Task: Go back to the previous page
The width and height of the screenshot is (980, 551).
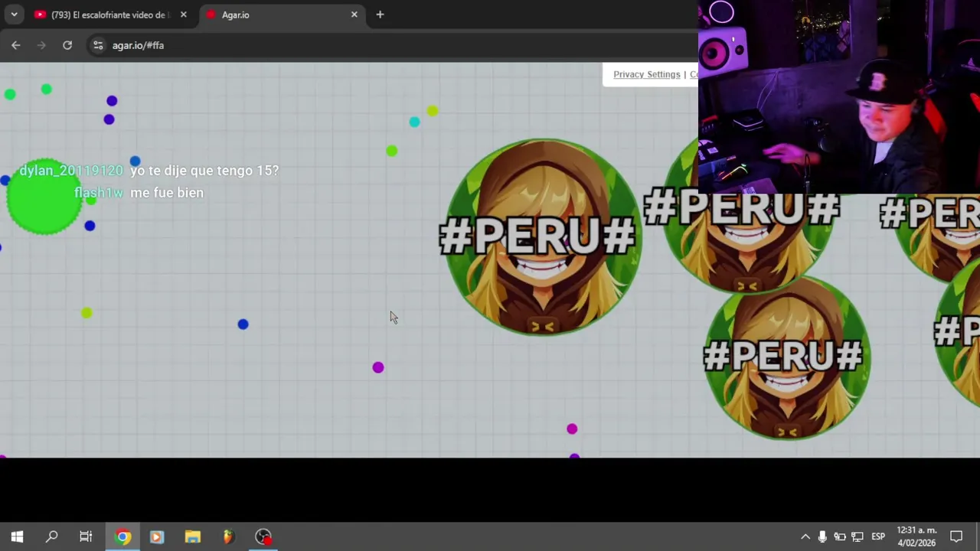Action: (16, 45)
